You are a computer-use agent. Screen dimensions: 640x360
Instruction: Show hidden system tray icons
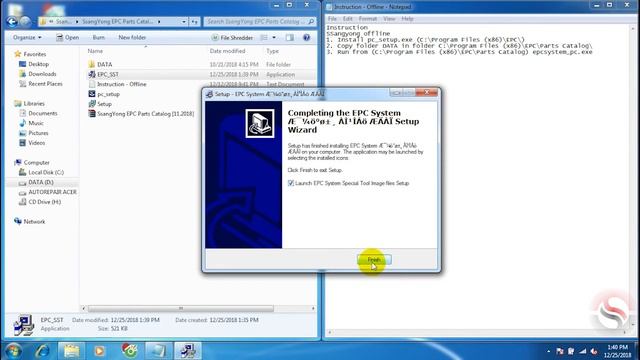(x=548, y=351)
